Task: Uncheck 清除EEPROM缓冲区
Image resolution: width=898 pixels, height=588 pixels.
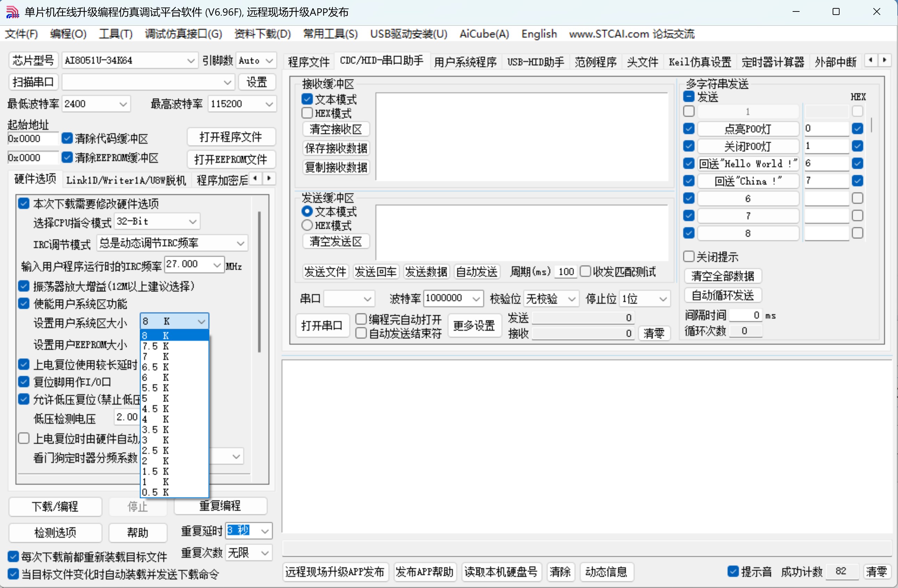Action: [67, 157]
